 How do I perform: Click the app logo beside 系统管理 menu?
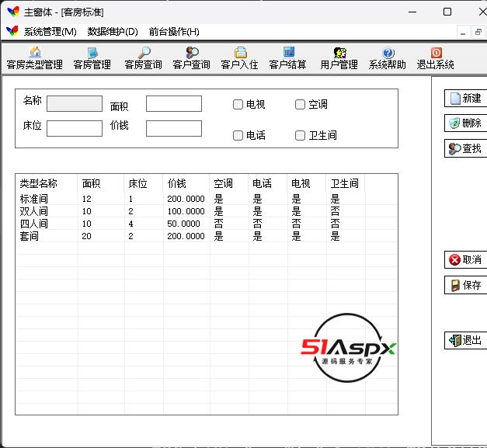12,31
